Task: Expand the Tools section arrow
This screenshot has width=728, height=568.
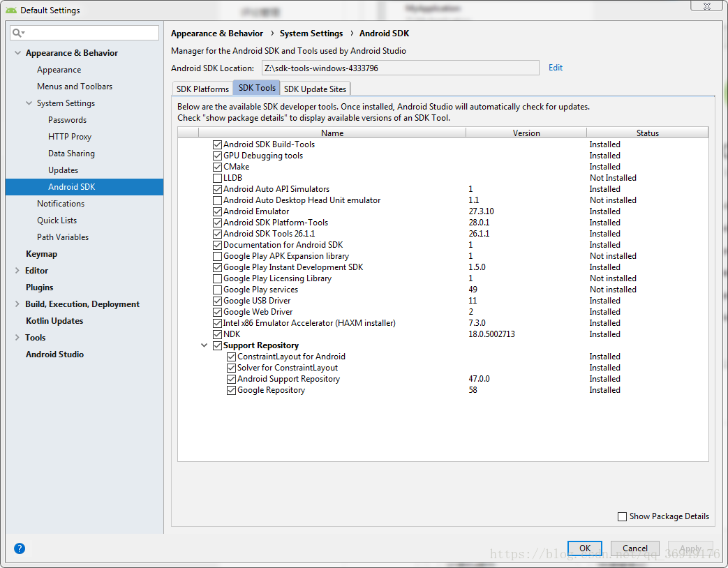Action: [x=17, y=337]
